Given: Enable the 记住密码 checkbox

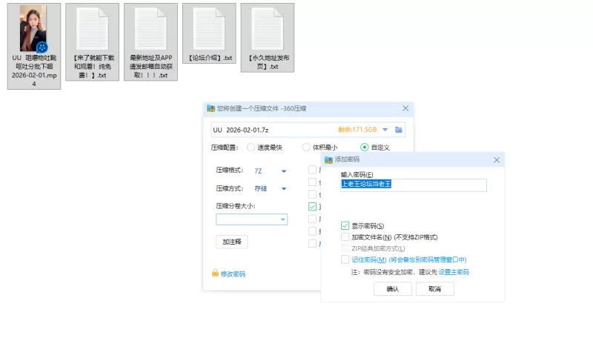Looking at the screenshot, I should coord(345,259).
